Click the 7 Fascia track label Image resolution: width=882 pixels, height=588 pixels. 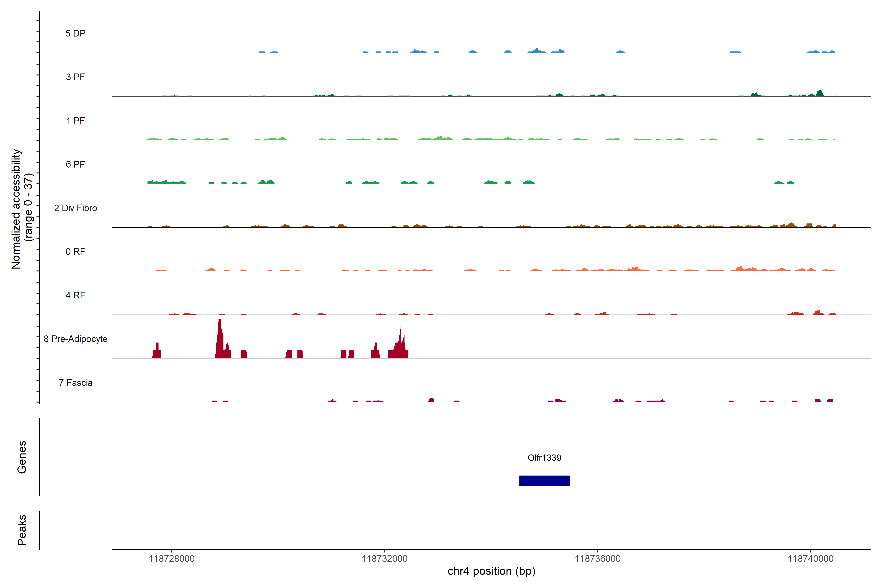pyautogui.click(x=75, y=382)
